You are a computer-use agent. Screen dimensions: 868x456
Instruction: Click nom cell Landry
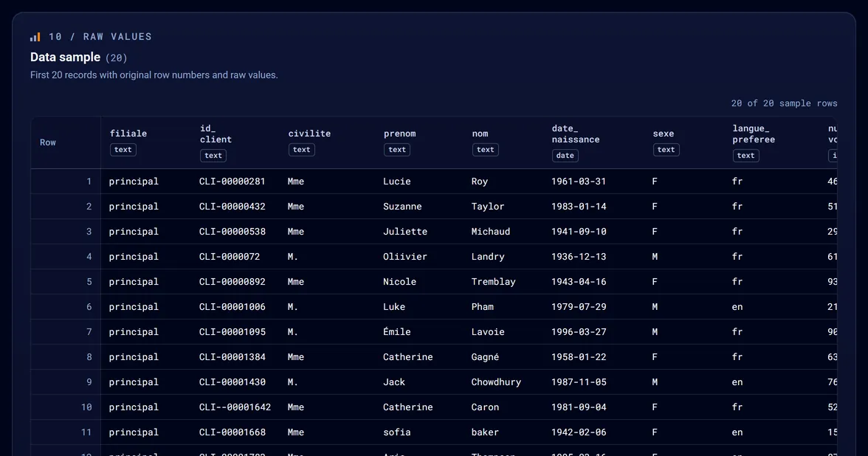click(488, 256)
